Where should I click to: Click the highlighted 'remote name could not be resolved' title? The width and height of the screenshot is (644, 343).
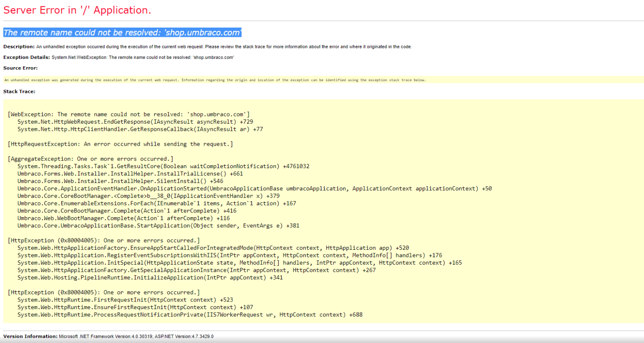(123, 33)
